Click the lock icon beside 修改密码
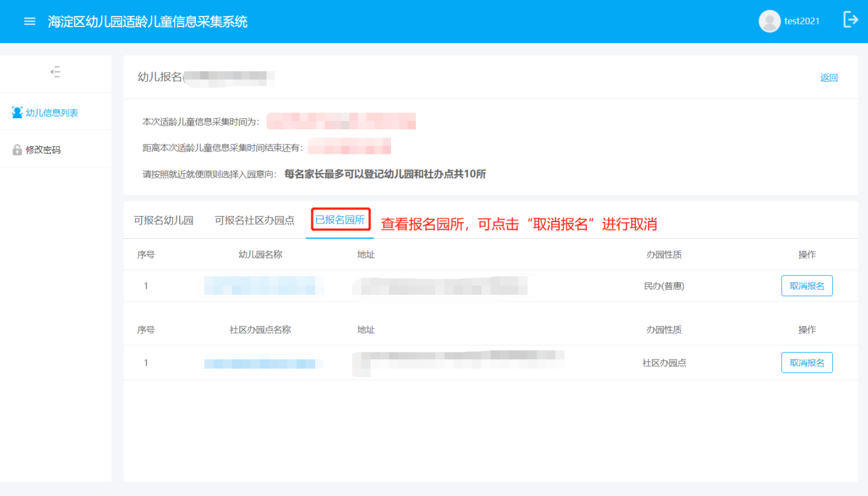 17,150
